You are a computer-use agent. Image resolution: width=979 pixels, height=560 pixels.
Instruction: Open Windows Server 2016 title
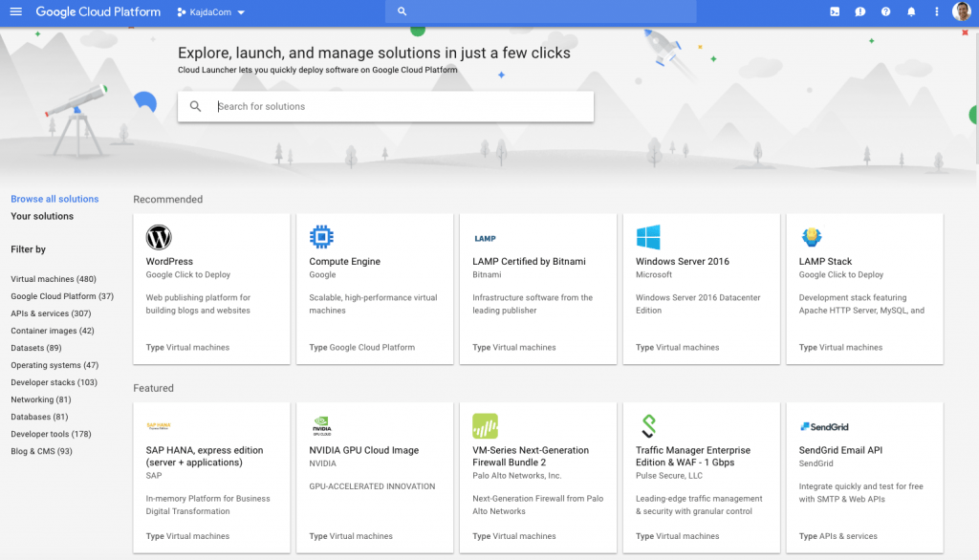(x=683, y=261)
